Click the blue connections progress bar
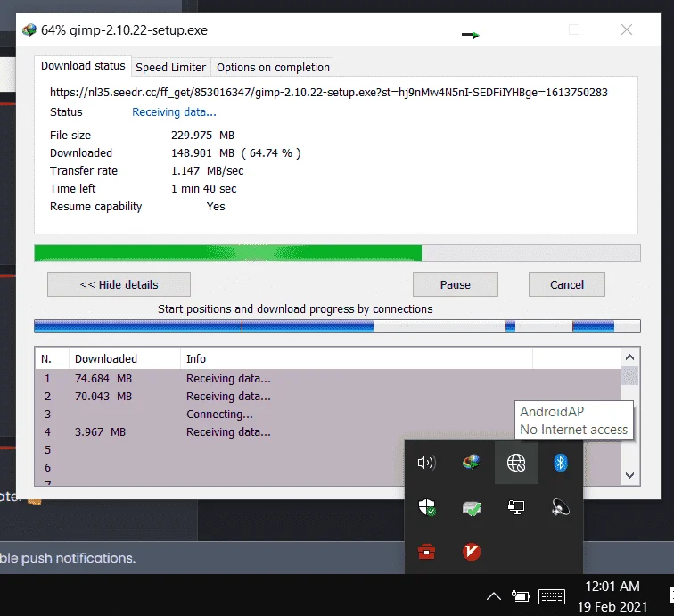Viewport: 674px width, 616px height. click(337, 326)
